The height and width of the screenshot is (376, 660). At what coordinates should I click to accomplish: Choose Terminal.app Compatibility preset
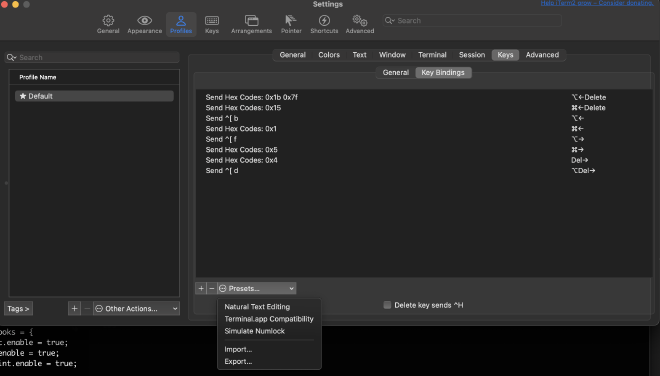(269, 319)
